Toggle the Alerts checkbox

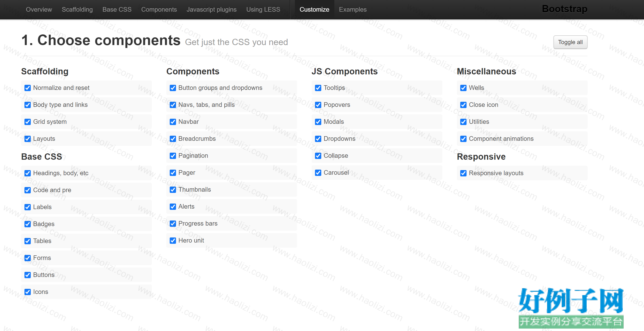click(x=173, y=207)
